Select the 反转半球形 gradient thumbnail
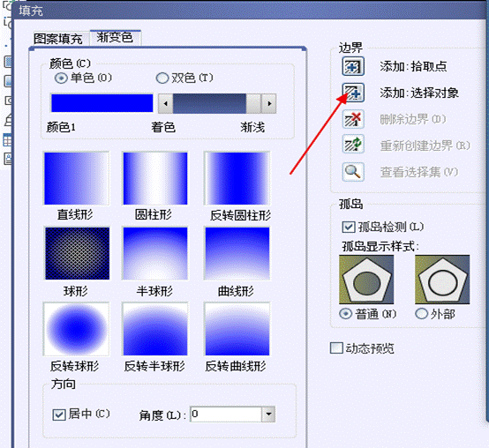The height and width of the screenshot is (448, 489). [x=155, y=329]
